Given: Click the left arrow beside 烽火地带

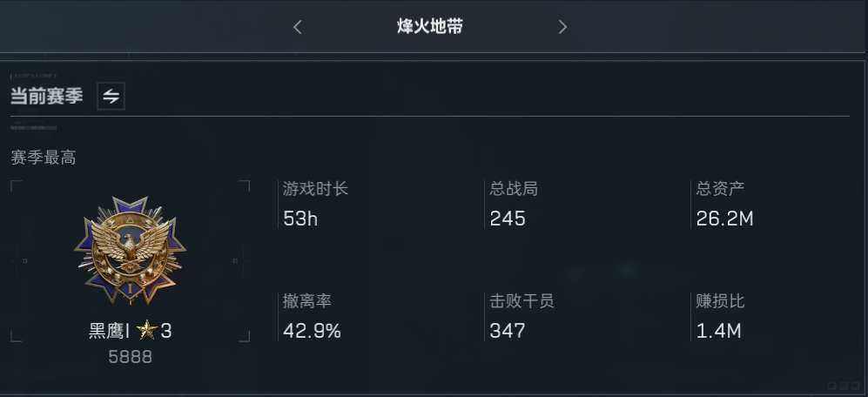Looking at the screenshot, I should (297, 27).
